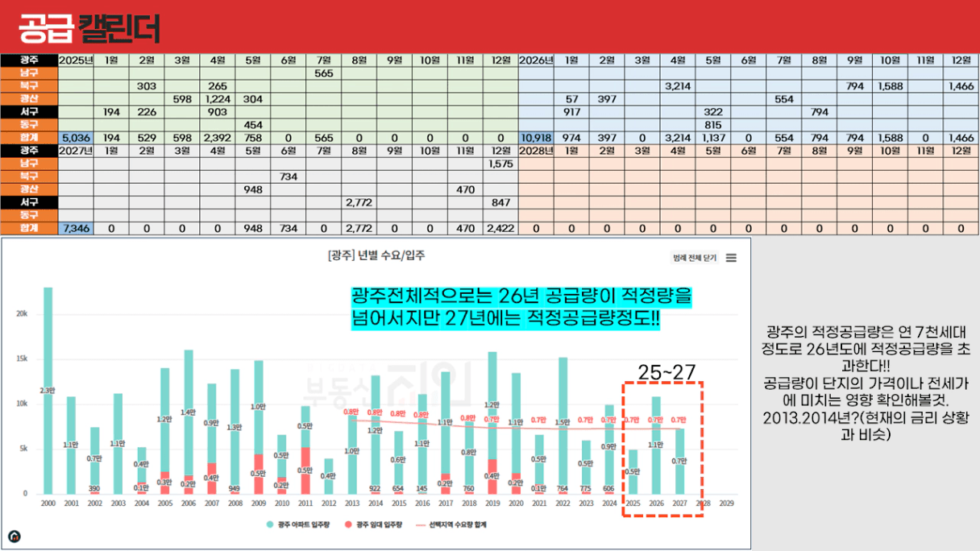Click the total cell showing 974
The height and width of the screenshot is (551, 980).
point(572,138)
